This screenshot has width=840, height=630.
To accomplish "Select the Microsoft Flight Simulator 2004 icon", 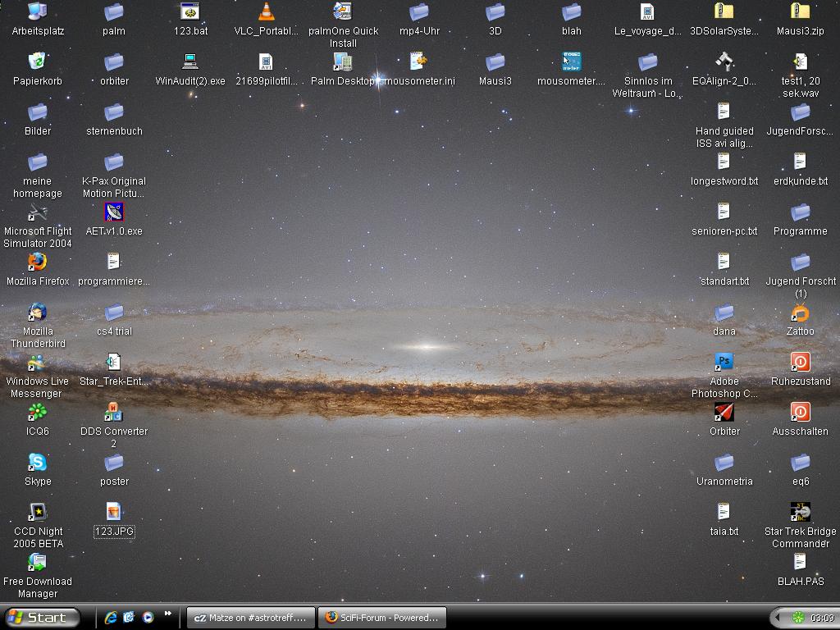I will (37, 212).
